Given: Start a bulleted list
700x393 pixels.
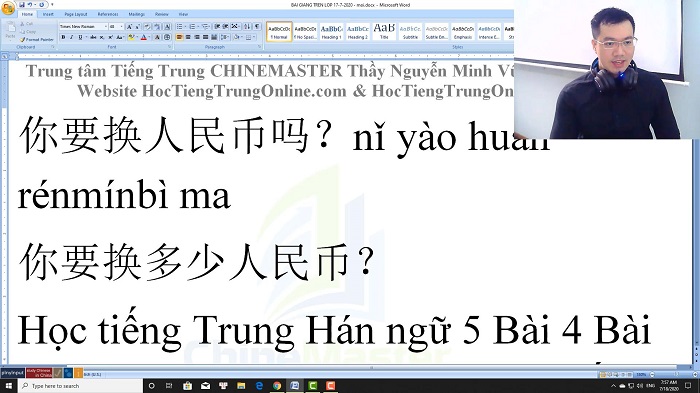Looking at the screenshot, I should (x=179, y=27).
